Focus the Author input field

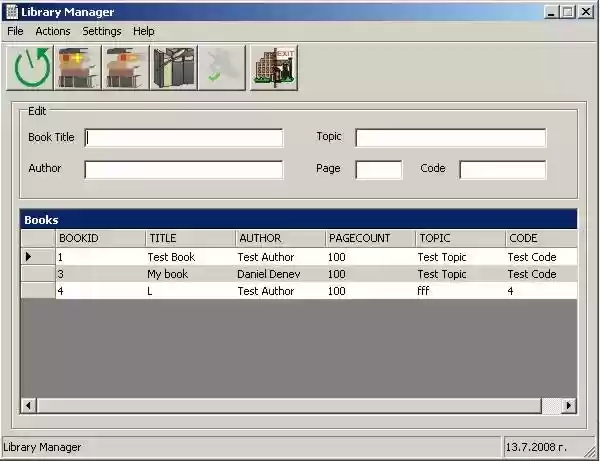click(x=184, y=170)
